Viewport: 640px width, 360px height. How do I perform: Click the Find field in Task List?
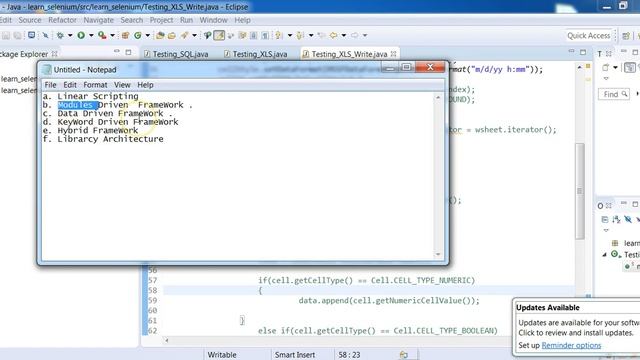click(613, 94)
